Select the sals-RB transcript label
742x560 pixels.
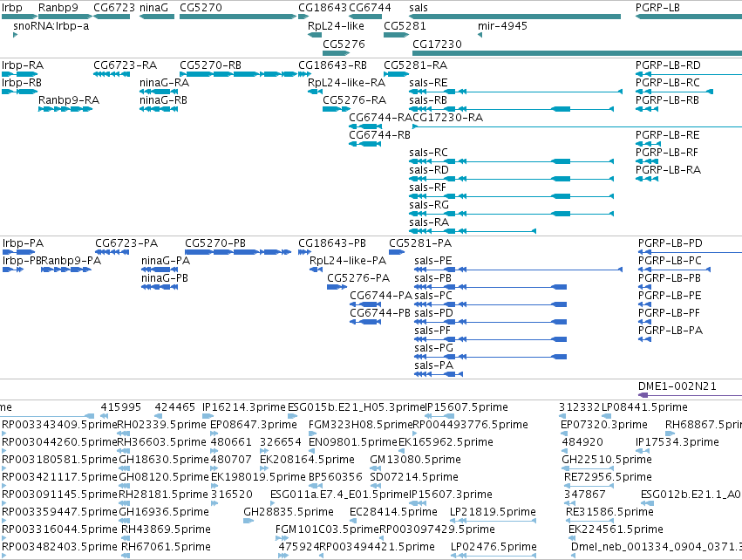[428, 100]
